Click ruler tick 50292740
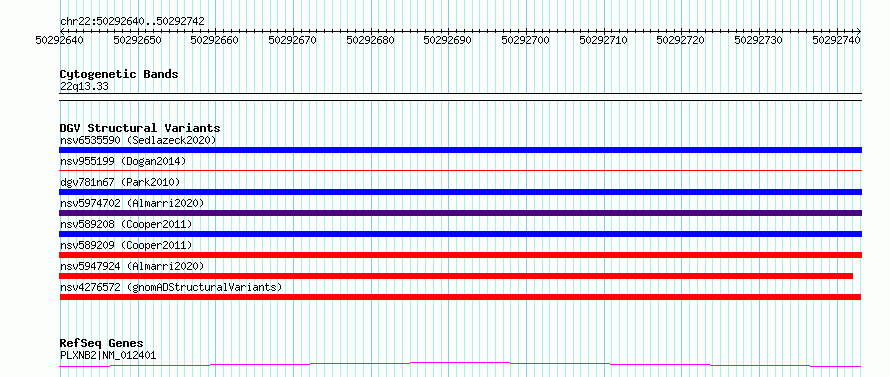890x377 pixels. click(x=837, y=40)
